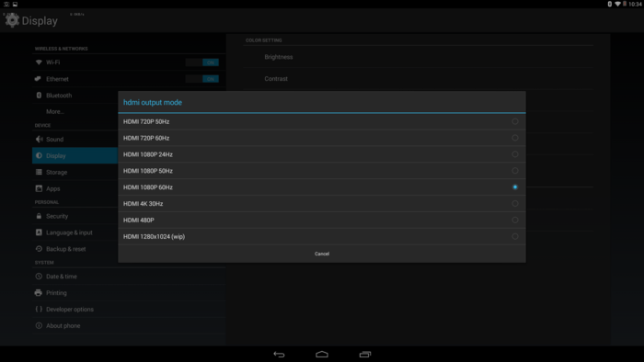Select HDMI 480P radio button
The height and width of the screenshot is (362, 644).
click(514, 220)
